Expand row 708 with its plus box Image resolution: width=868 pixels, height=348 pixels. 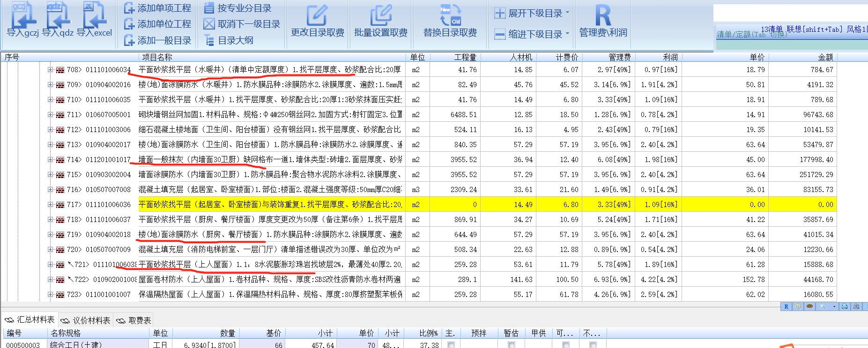click(50, 69)
